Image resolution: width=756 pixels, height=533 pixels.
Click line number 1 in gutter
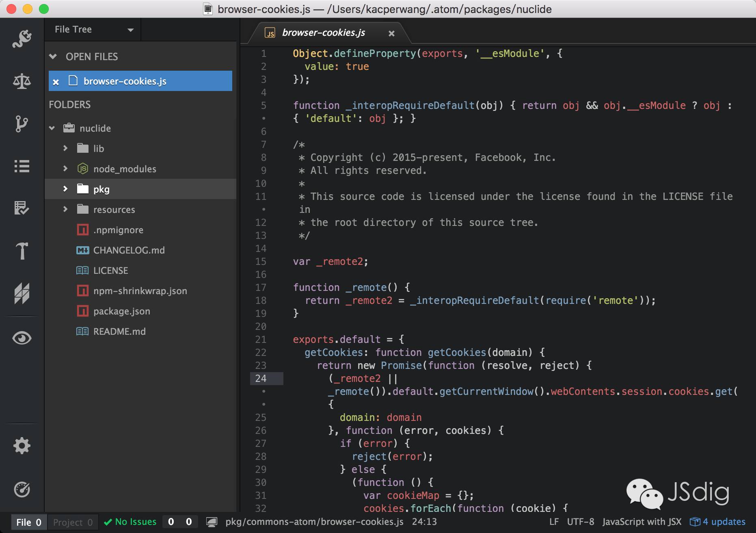pos(264,53)
